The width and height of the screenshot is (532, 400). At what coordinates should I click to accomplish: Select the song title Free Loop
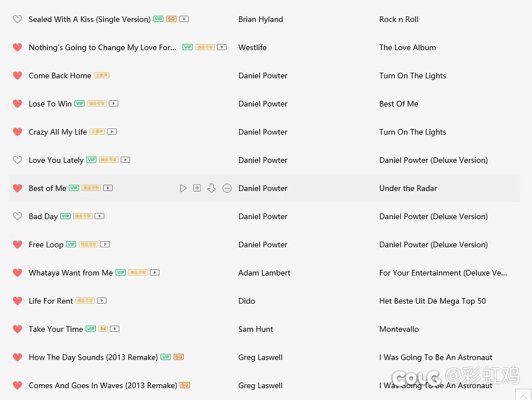pos(46,245)
